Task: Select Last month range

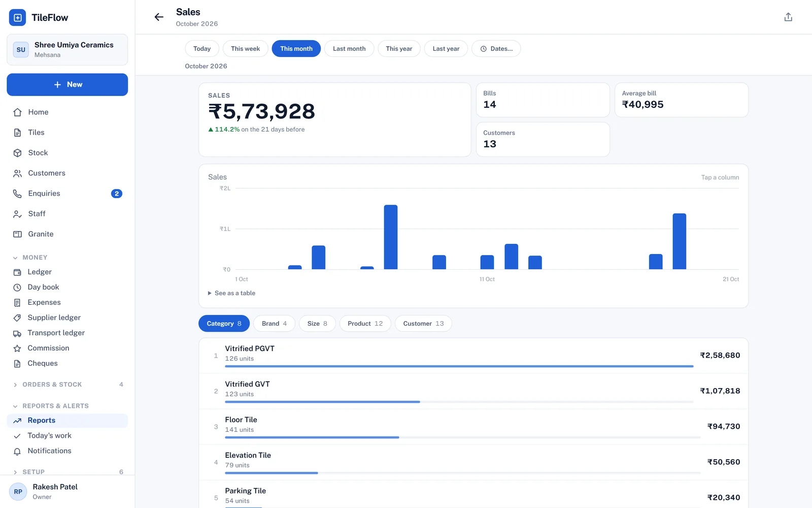Action: coord(349,49)
